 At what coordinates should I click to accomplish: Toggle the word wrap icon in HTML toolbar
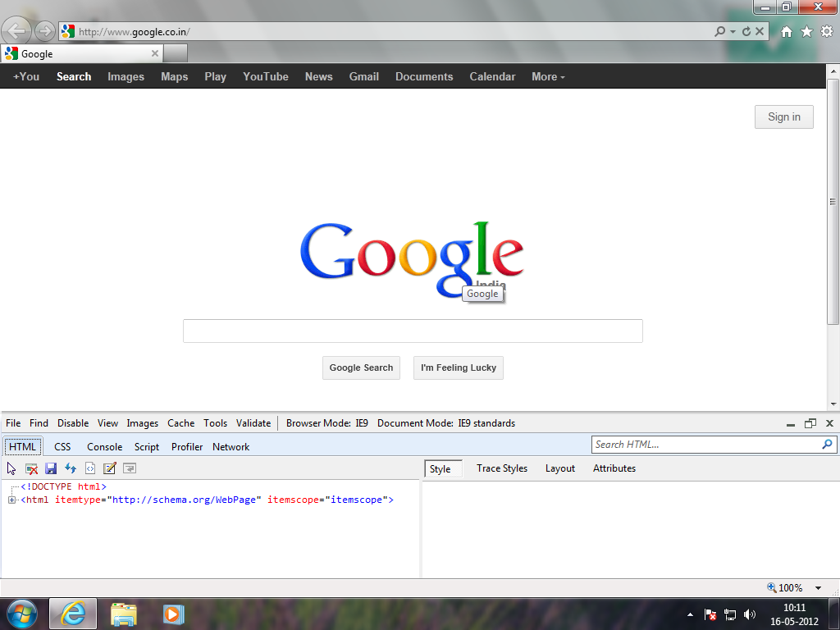click(x=130, y=468)
